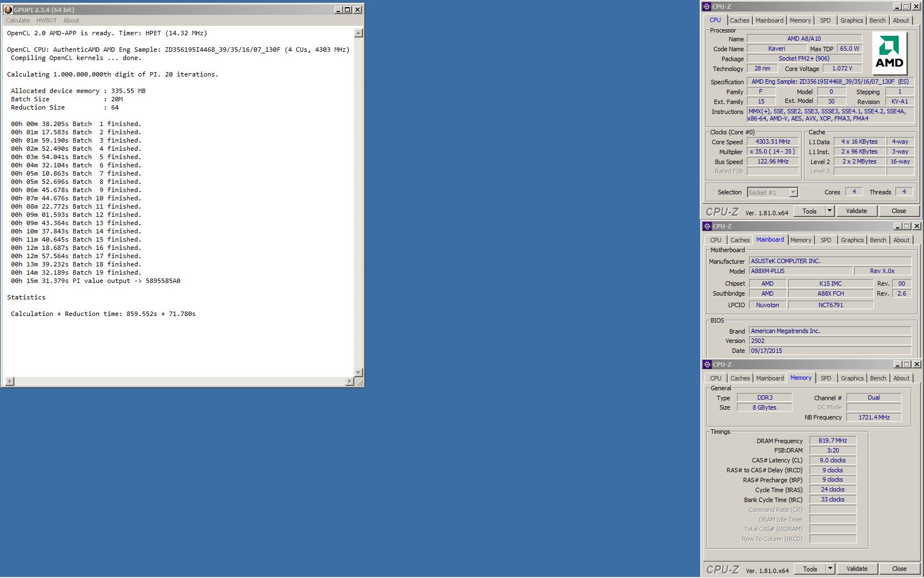Click the Core Voltage 1.072 V field
The image size is (924, 578).
click(x=842, y=68)
